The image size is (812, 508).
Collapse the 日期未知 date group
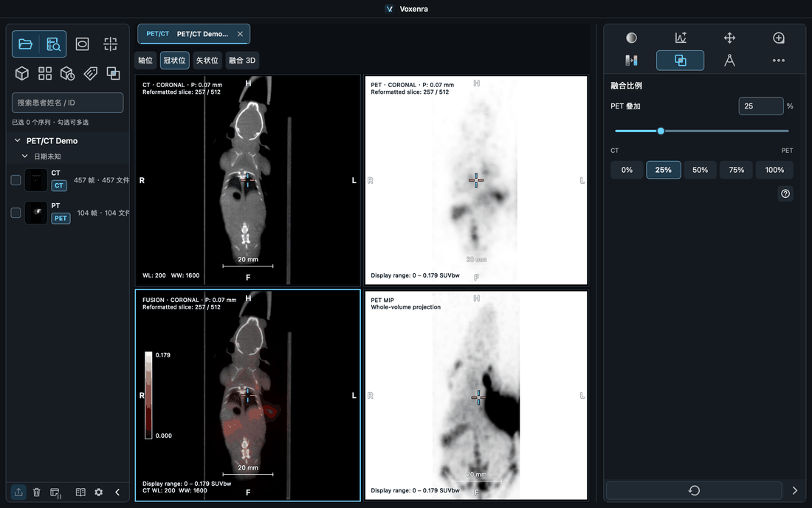24,156
